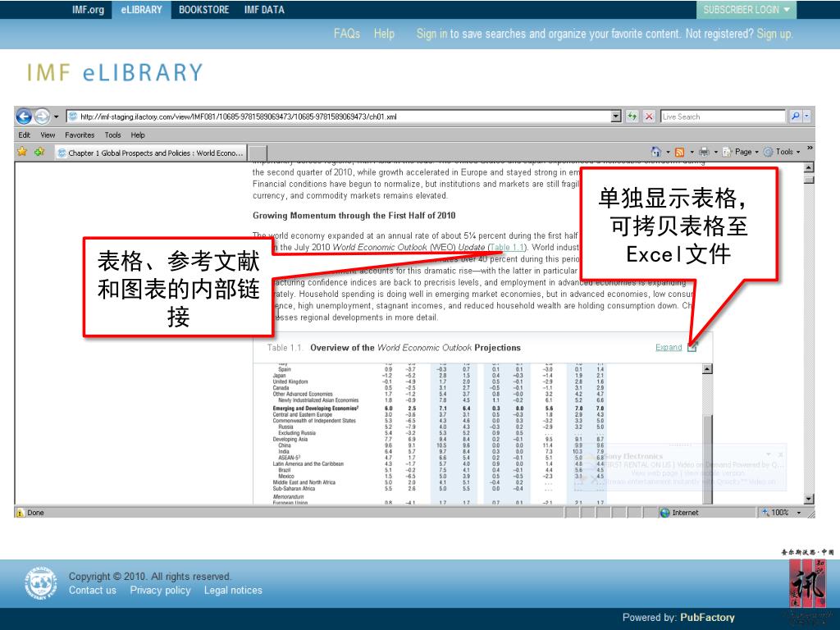The image size is (840, 630).
Task: Open the address bar history dropdown
Action: (x=616, y=116)
